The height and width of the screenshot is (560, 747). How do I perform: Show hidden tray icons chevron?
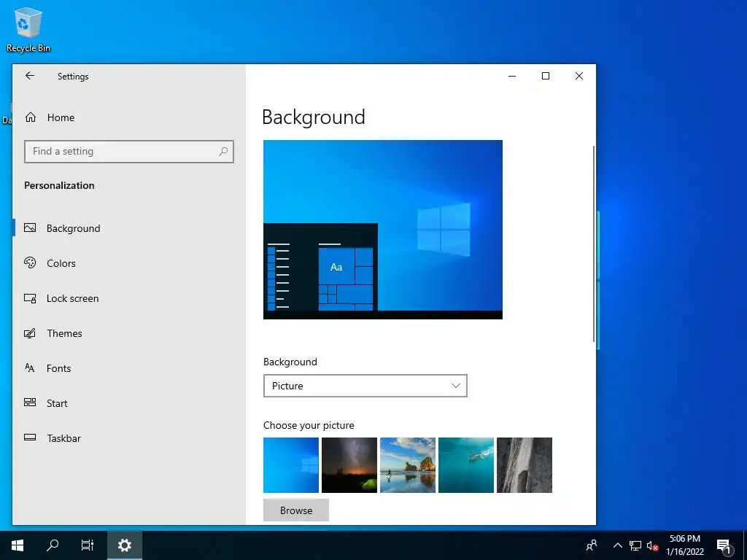617,545
